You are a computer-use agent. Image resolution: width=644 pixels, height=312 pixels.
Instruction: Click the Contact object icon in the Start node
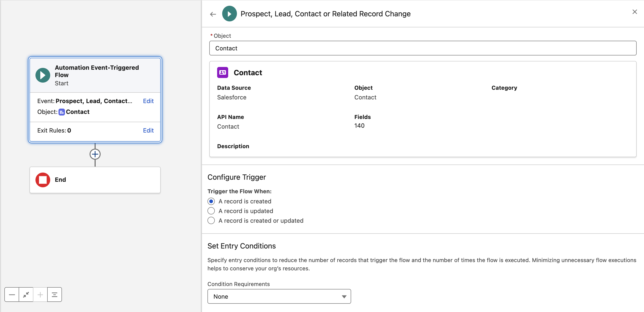62,112
